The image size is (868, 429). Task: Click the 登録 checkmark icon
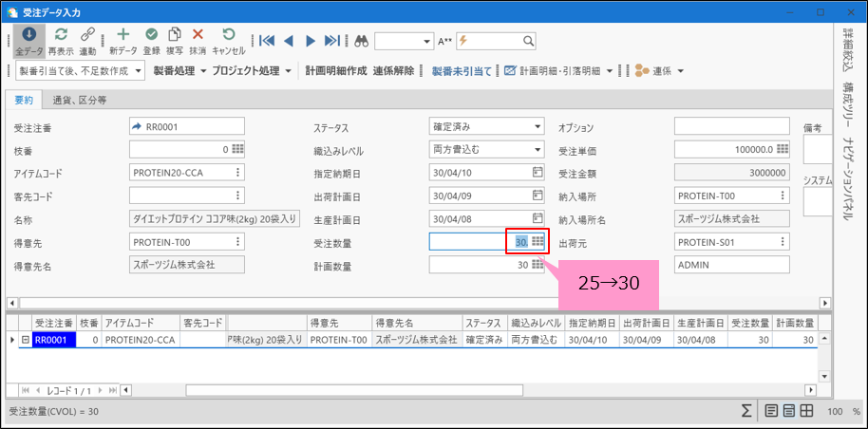[x=151, y=34]
